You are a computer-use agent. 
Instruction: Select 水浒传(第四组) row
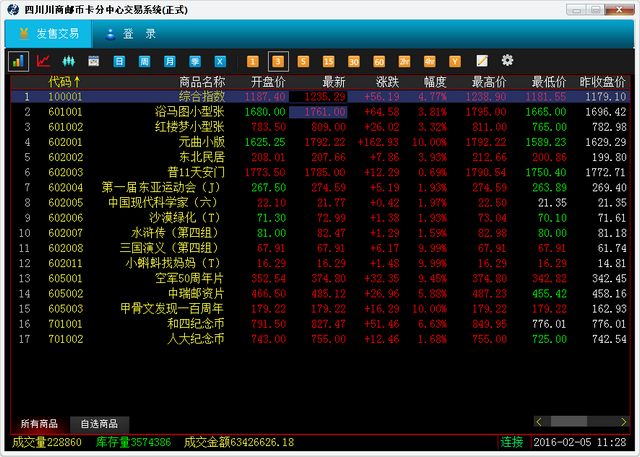[320, 233]
